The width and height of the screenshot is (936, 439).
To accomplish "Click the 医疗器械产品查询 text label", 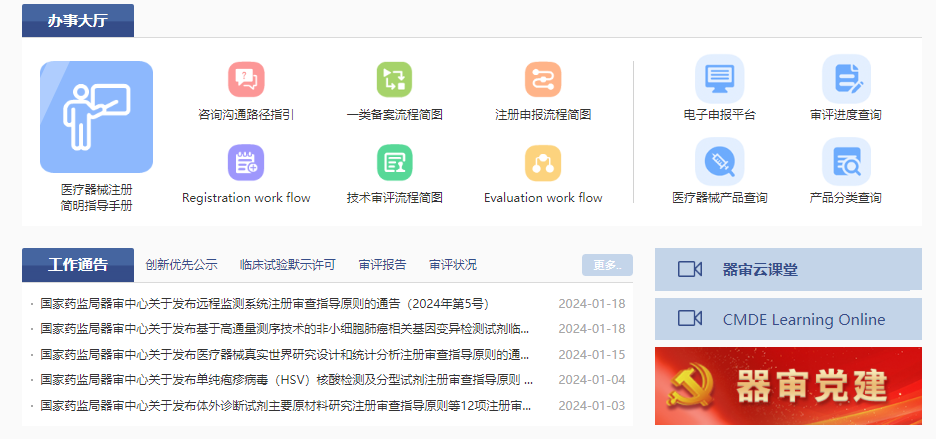I will pyautogui.click(x=720, y=198).
